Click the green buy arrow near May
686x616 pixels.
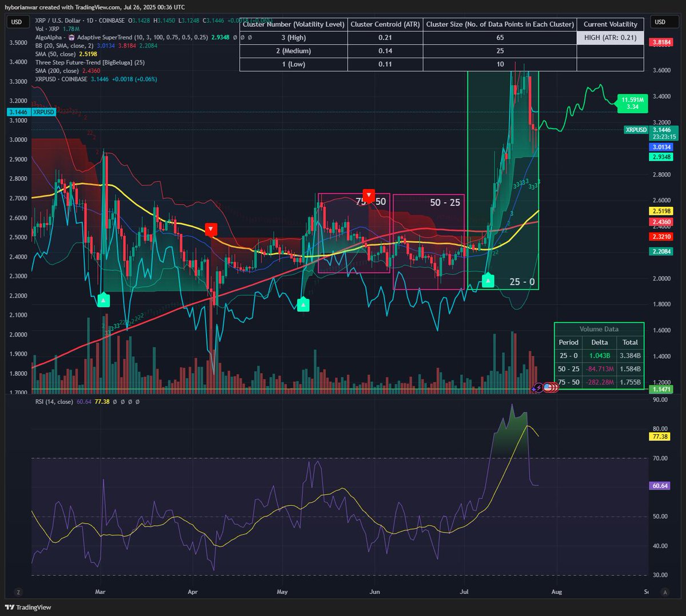pyautogui.click(x=303, y=305)
